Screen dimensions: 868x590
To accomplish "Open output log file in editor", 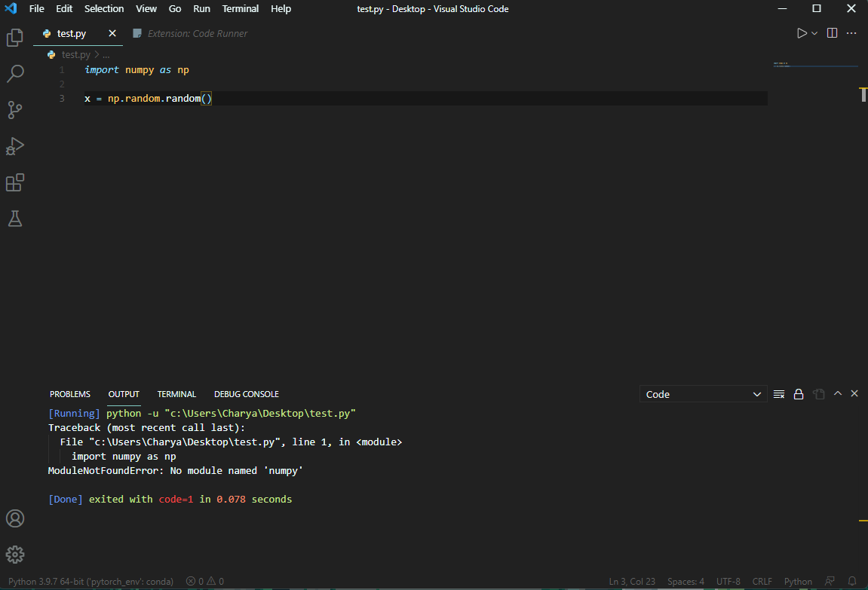I will [819, 394].
